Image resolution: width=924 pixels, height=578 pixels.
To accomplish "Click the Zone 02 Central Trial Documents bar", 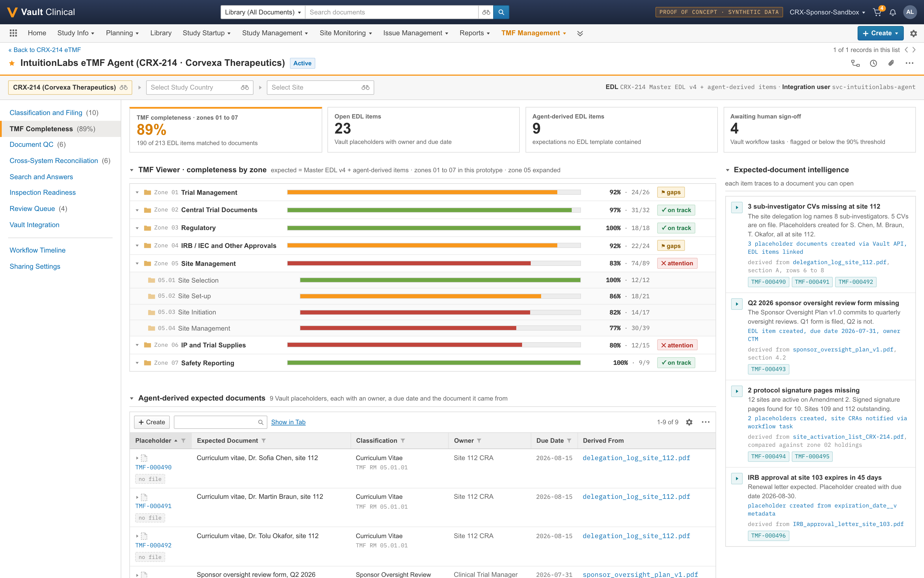I will (434, 210).
